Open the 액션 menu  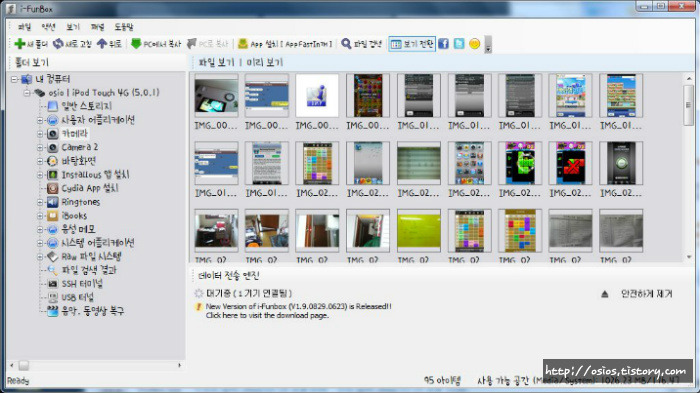click(48, 27)
